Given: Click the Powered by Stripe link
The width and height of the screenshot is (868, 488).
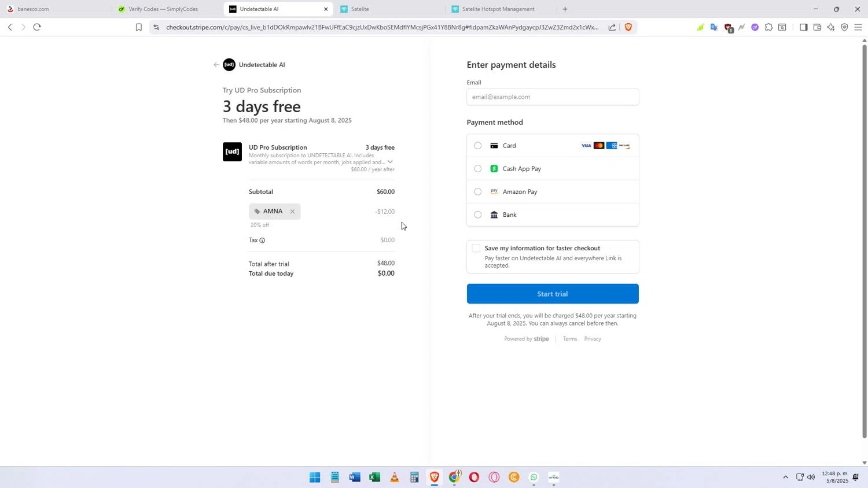Looking at the screenshot, I should pyautogui.click(x=527, y=339).
